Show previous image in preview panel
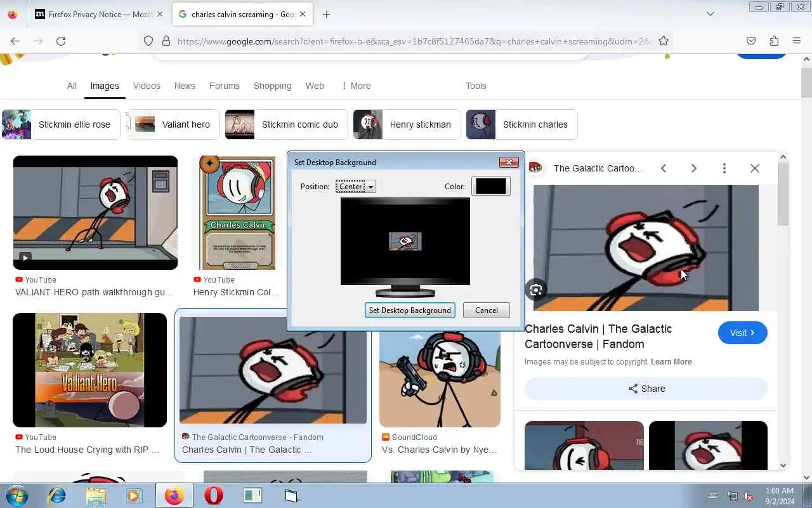 [x=664, y=168]
